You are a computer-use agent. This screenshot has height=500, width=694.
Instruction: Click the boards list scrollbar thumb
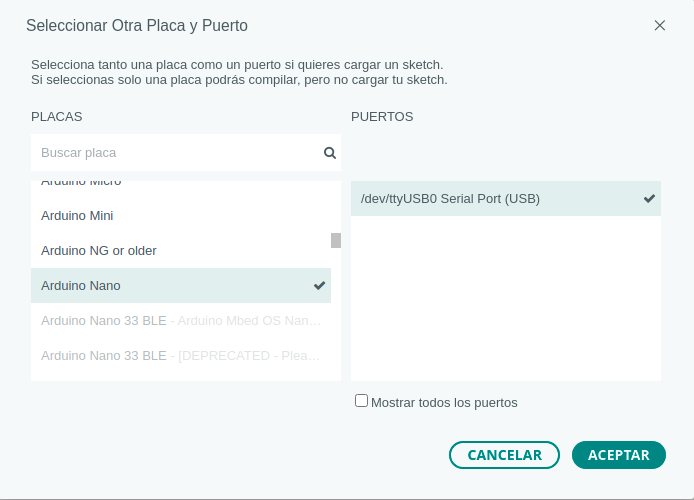pos(336,240)
